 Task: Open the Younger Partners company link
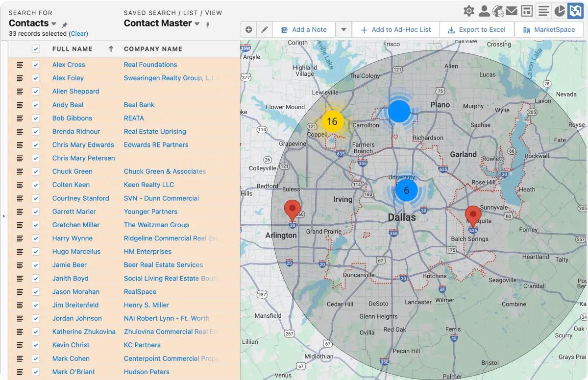150,212
